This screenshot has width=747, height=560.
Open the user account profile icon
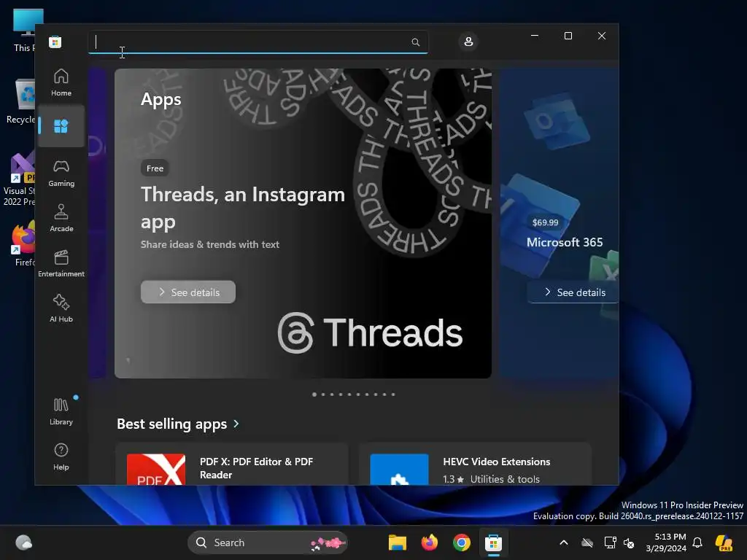coord(468,42)
